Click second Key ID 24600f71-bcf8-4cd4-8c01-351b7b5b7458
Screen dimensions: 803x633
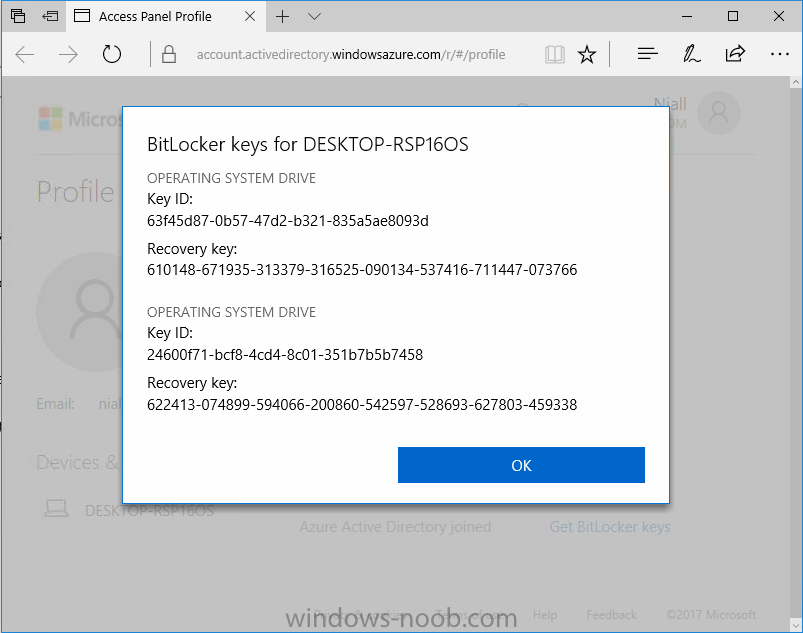point(285,355)
